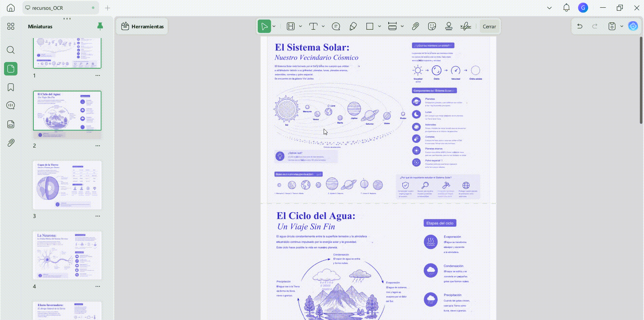This screenshot has width=644, height=320.
Task: Expand rectangle shape options arrow
Action: [x=380, y=26]
